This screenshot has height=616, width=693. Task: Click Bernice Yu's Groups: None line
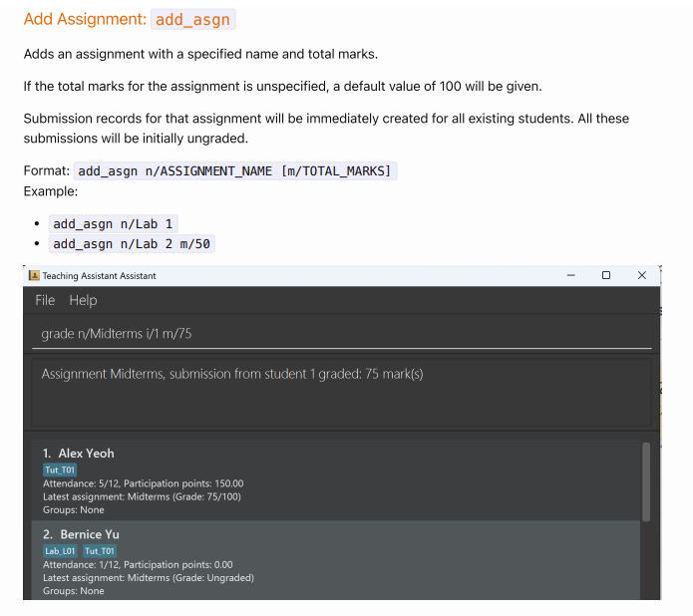click(x=74, y=591)
